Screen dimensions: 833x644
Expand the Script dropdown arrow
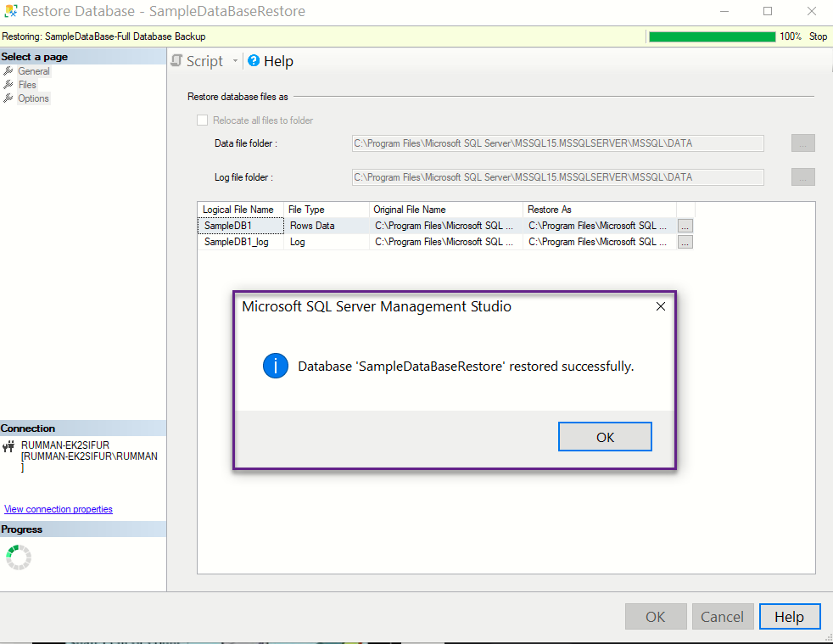coord(235,60)
